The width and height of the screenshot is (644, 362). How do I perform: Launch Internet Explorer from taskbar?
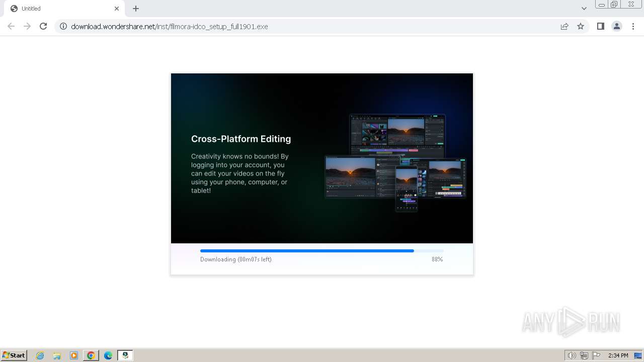pos(40,355)
